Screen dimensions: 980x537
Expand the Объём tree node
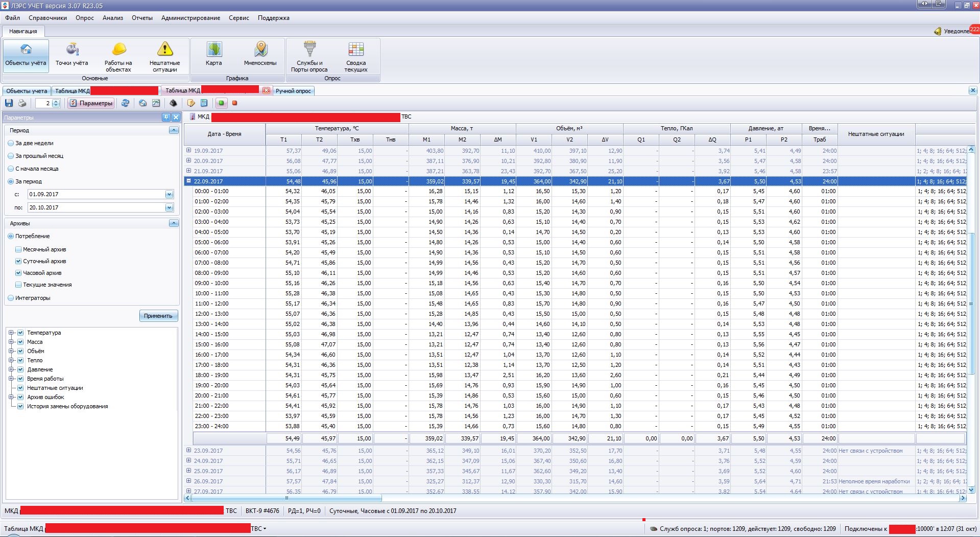pos(11,352)
